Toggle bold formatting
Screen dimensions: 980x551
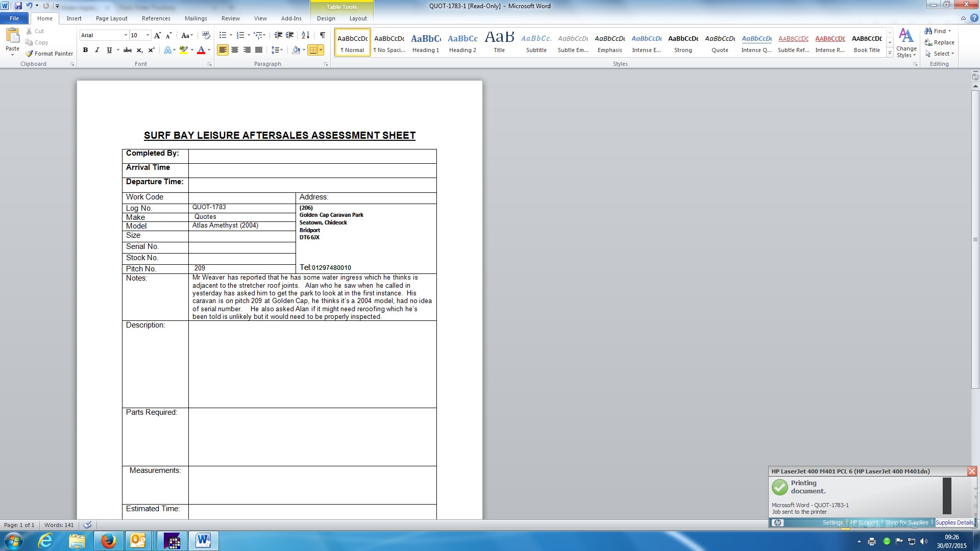pyautogui.click(x=85, y=50)
